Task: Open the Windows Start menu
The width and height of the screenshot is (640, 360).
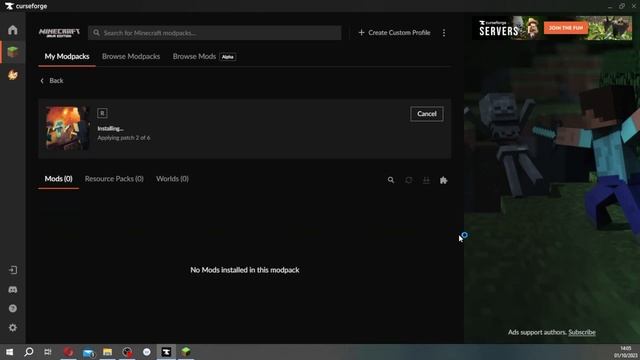Action: pyautogui.click(x=9, y=352)
